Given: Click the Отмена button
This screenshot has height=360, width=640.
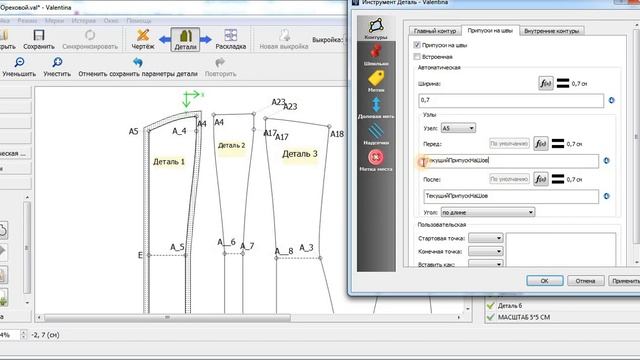Looking at the screenshot, I should point(585,281).
